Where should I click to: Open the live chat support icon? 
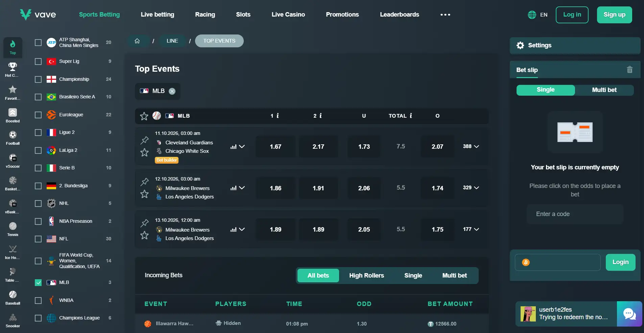pos(629,314)
